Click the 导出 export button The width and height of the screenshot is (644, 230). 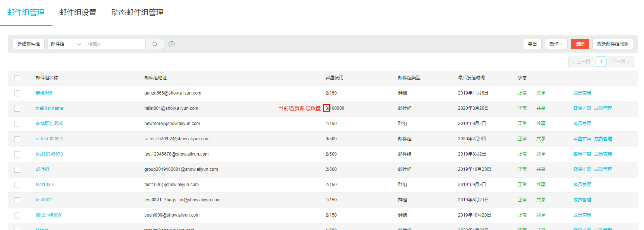click(532, 44)
